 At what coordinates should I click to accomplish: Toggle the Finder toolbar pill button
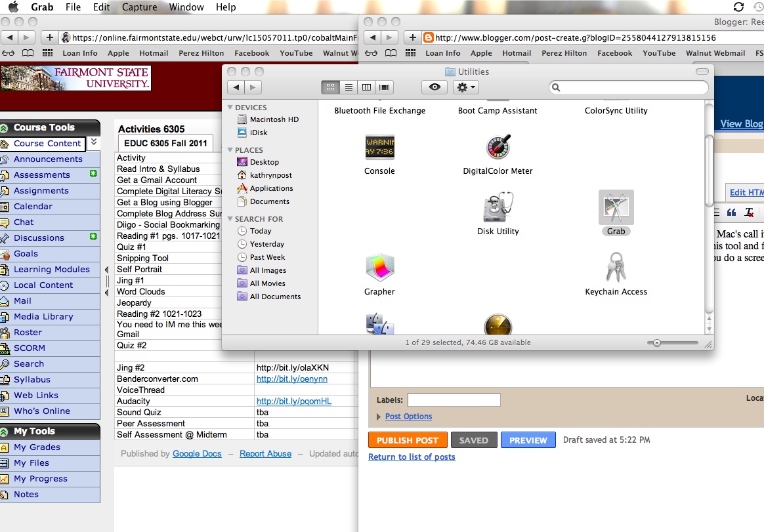click(x=702, y=72)
